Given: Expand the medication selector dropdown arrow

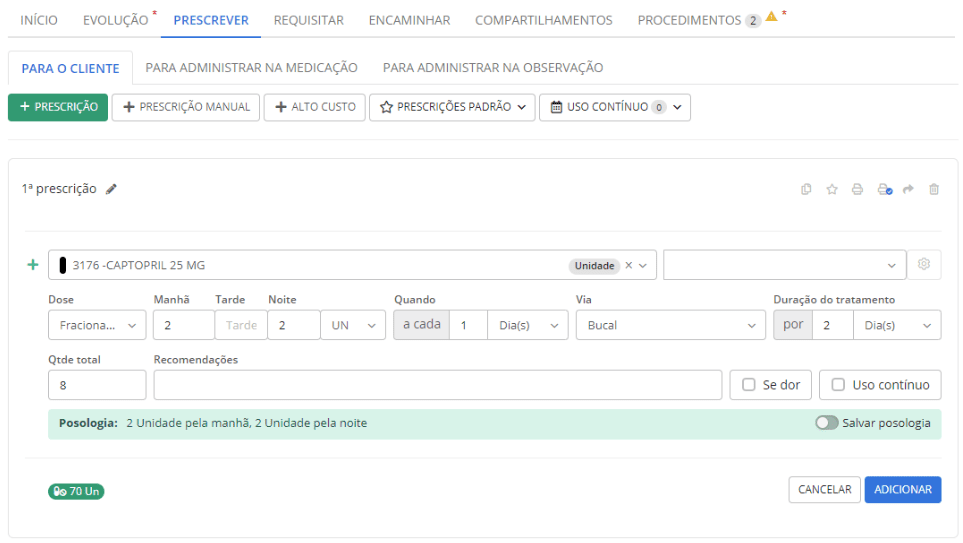Looking at the screenshot, I should click(643, 265).
